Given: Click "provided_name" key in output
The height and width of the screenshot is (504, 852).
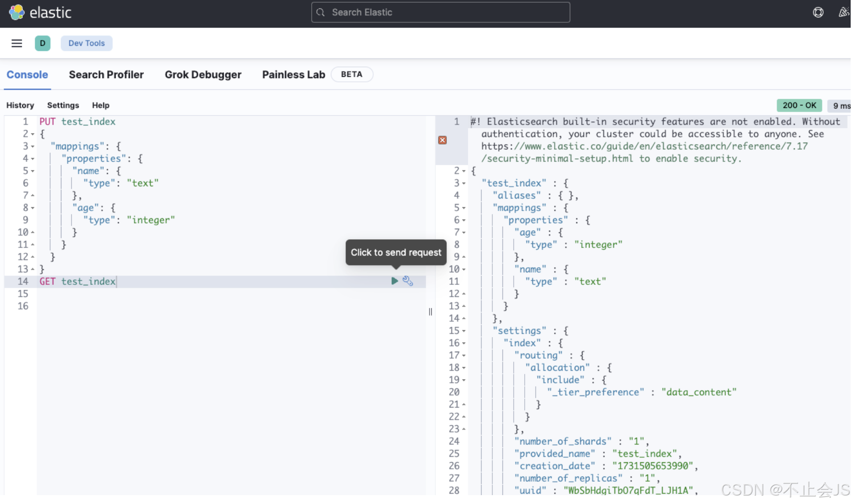Looking at the screenshot, I should coord(555,454).
